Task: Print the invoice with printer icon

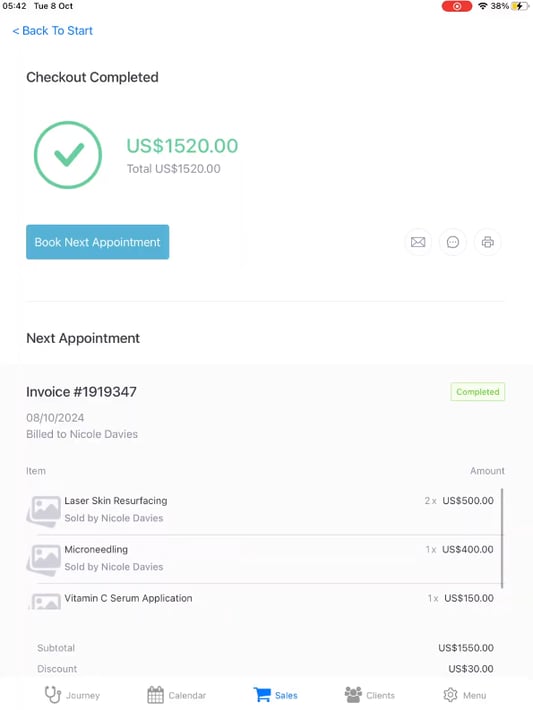Action: click(x=487, y=242)
